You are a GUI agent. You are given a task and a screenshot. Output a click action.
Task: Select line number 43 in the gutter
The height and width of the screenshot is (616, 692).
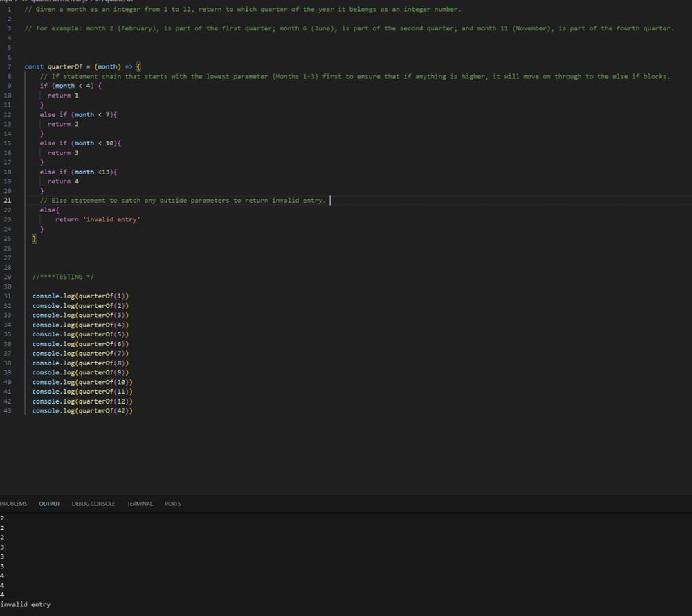[x=7, y=411]
